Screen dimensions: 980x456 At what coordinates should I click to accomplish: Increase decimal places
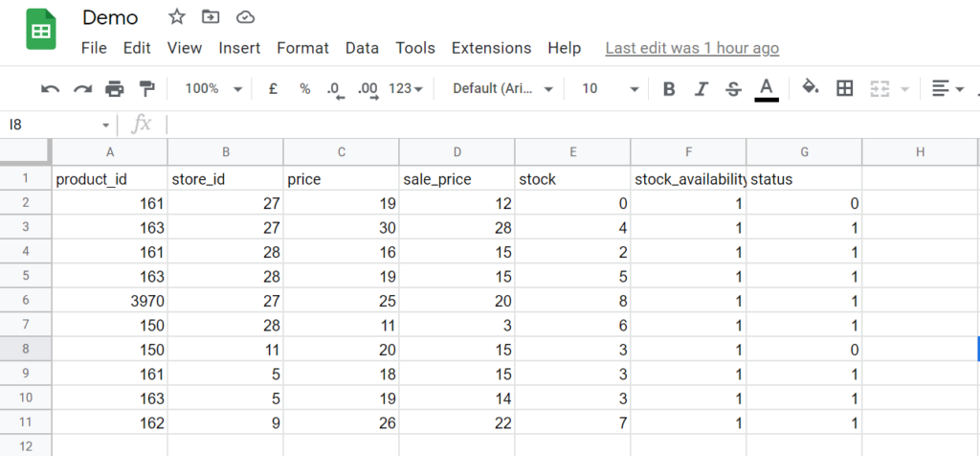368,90
